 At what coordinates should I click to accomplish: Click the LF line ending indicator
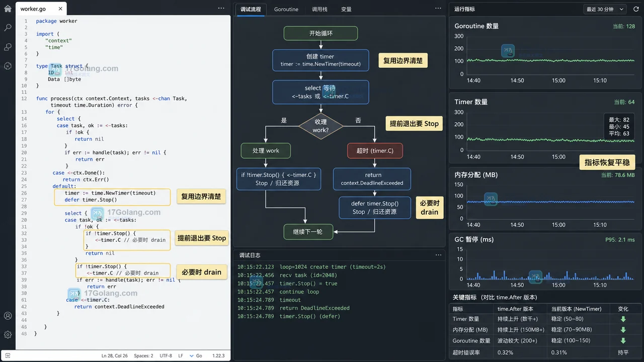(181, 355)
